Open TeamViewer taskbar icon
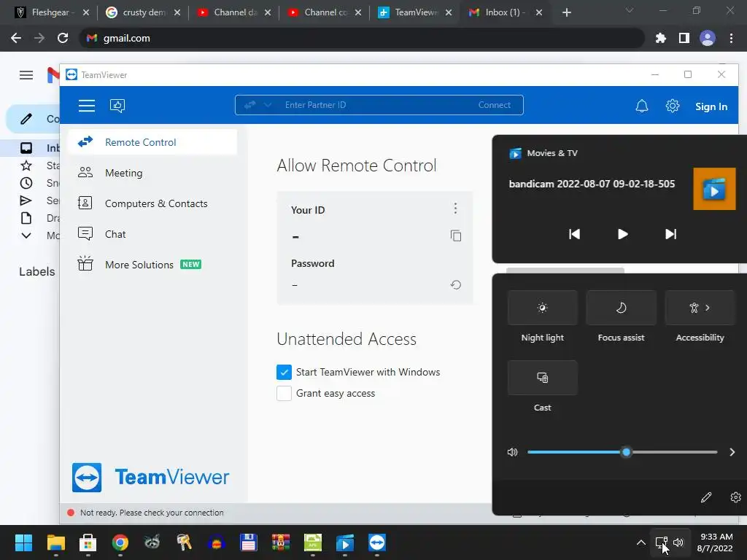 (377, 542)
